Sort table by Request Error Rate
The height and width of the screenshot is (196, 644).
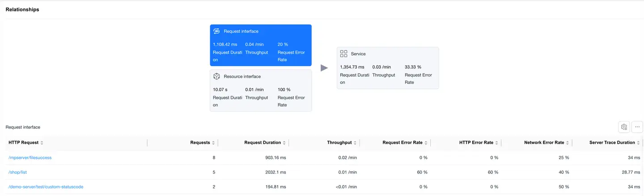click(426, 143)
